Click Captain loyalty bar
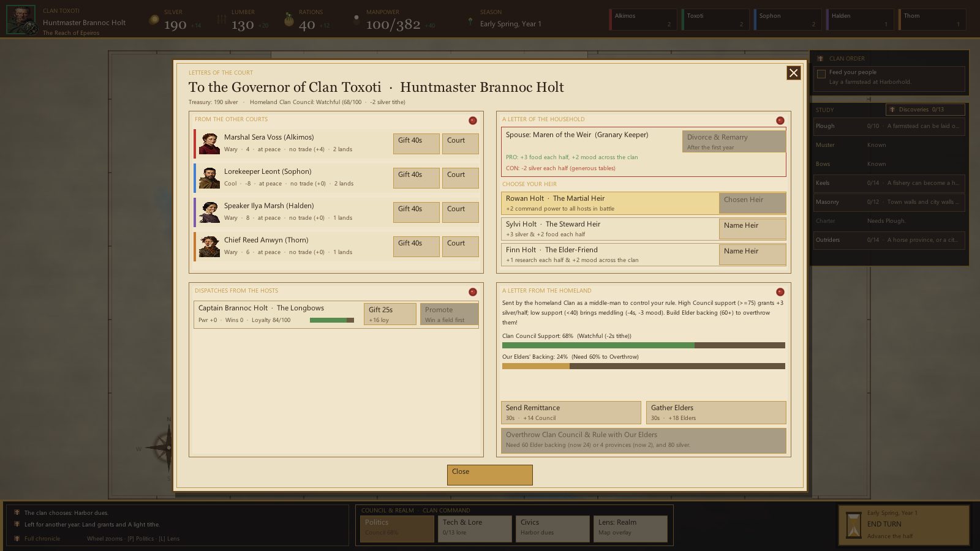980x551 pixels. click(x=332, y=320)
